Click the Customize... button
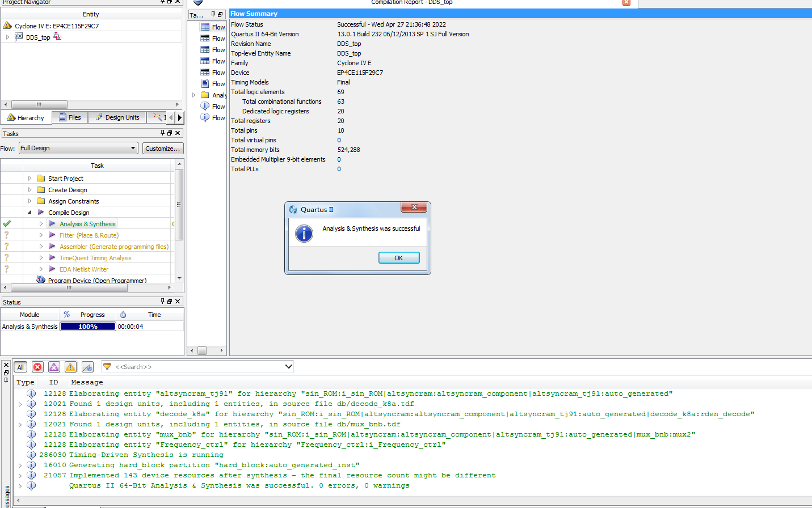 [x=162, y=149]
